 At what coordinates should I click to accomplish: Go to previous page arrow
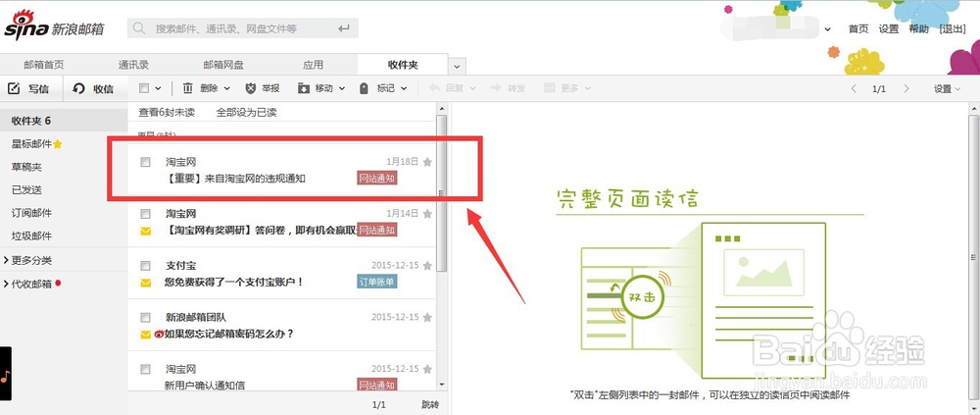854,88
